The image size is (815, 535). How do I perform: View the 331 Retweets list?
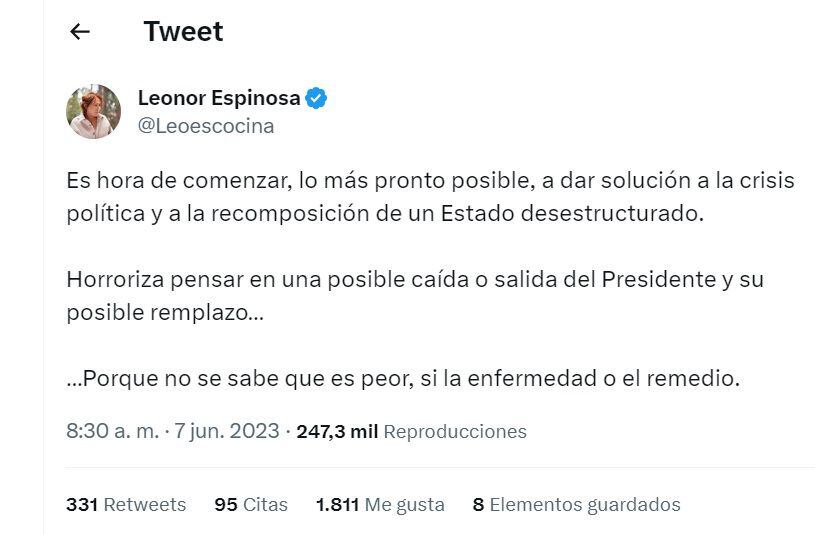(x=126, y=505)
